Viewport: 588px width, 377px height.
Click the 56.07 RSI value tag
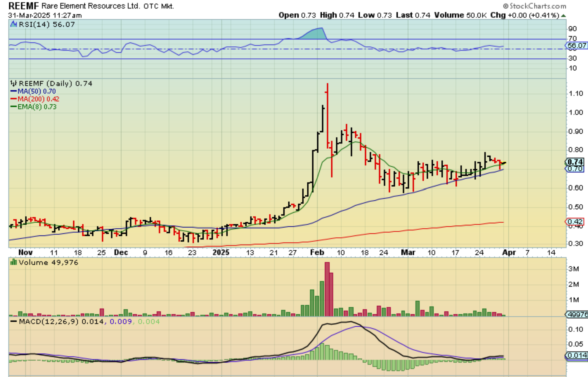(576, 46)
